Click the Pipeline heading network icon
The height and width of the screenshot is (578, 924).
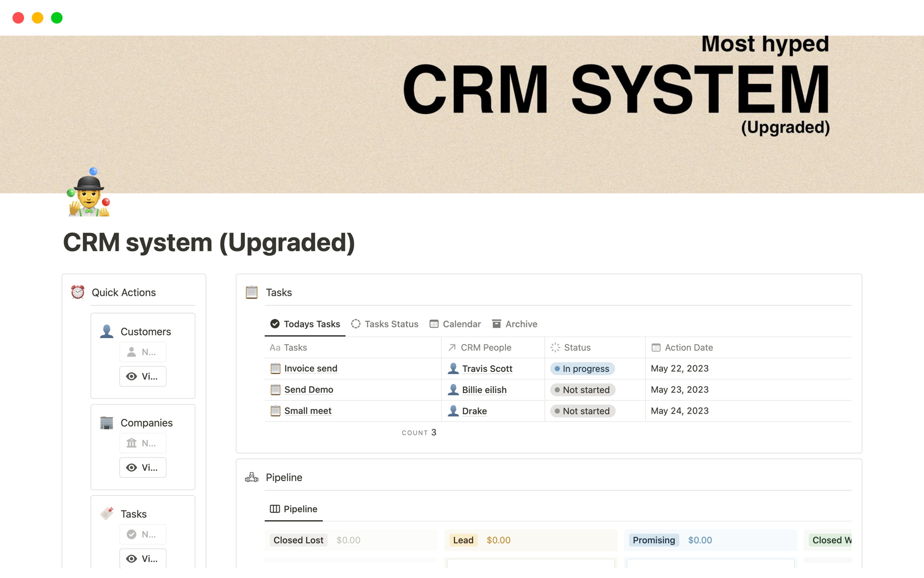pos(252,477)
